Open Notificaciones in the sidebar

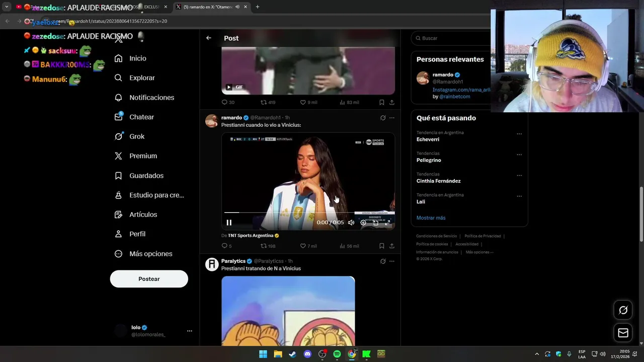(x=144, y=98)
